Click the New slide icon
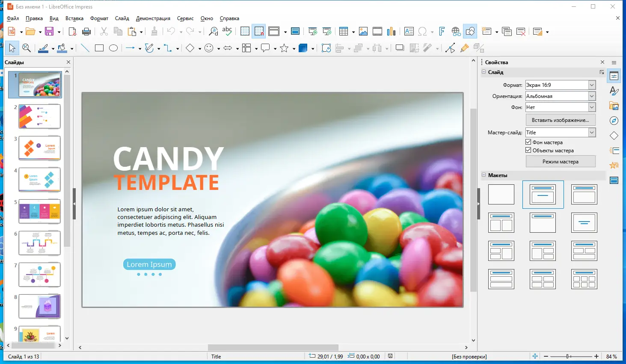Viewport: 626px width, 364px height. click(x=487, y=31)
